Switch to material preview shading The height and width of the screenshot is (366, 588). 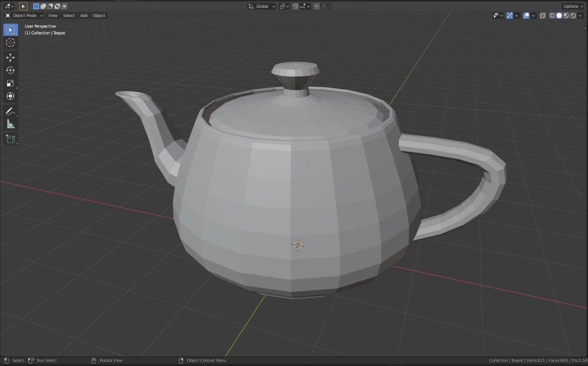(x=566, y=16)
